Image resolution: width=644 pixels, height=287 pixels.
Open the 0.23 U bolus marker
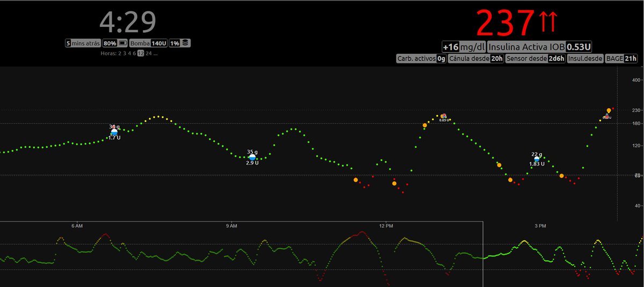[x=607, y=115]
